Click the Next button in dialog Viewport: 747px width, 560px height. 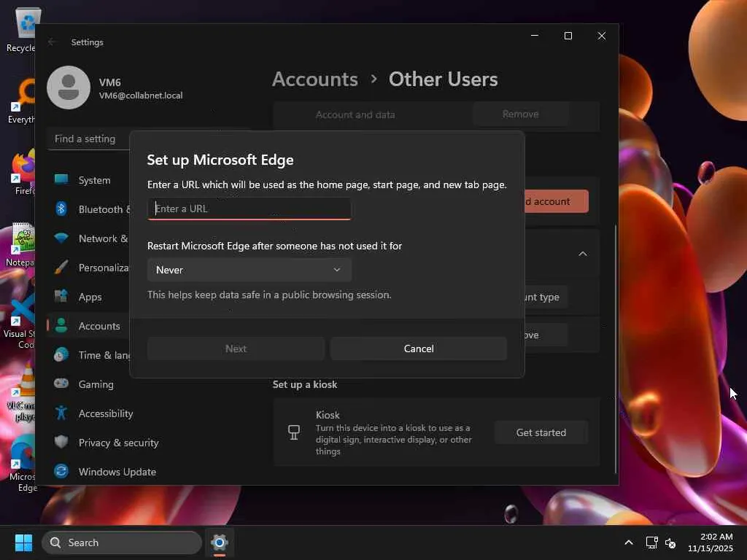pos(236,349)
